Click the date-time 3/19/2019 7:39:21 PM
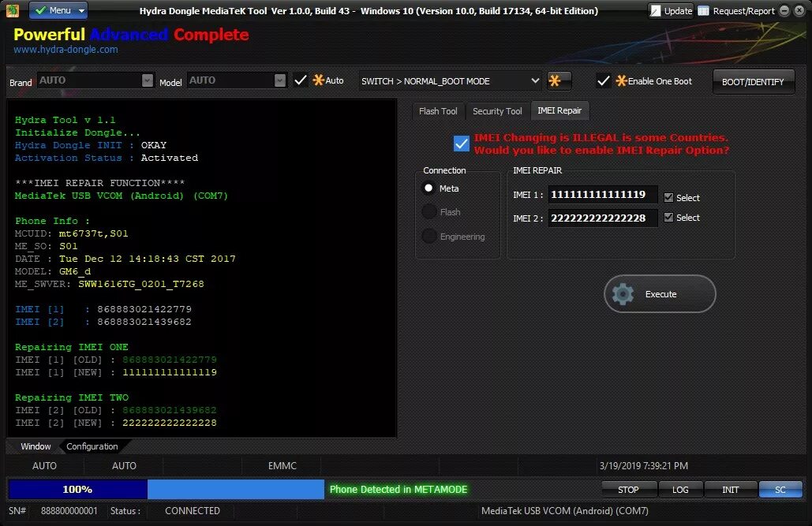Screen dimensions: 812x526 [x=644, y=466]
